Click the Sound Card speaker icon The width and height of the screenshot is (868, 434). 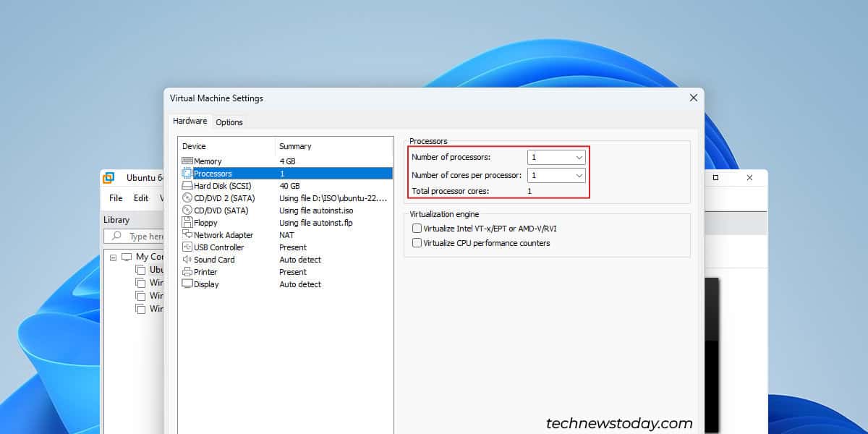click(x=187, y=260)
